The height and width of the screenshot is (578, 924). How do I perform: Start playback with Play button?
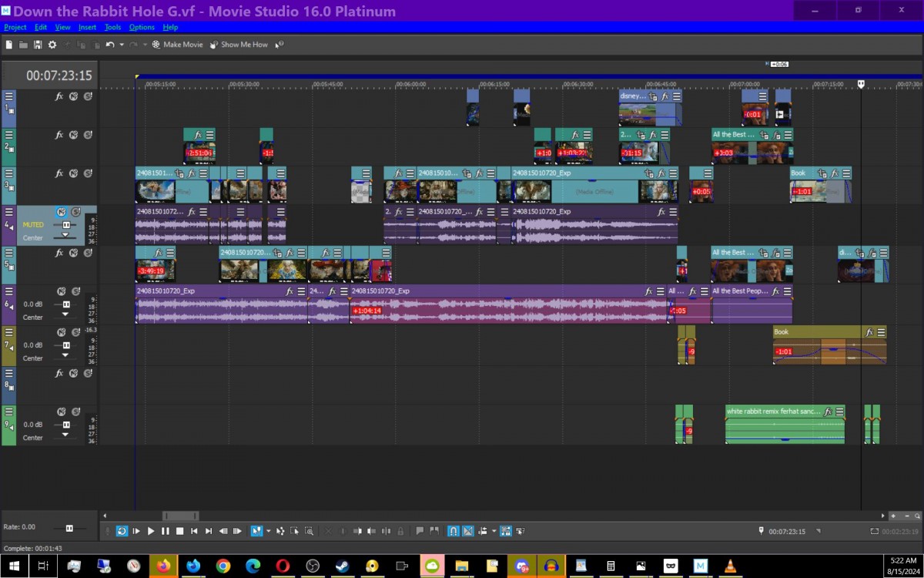(x=151, y=531)
